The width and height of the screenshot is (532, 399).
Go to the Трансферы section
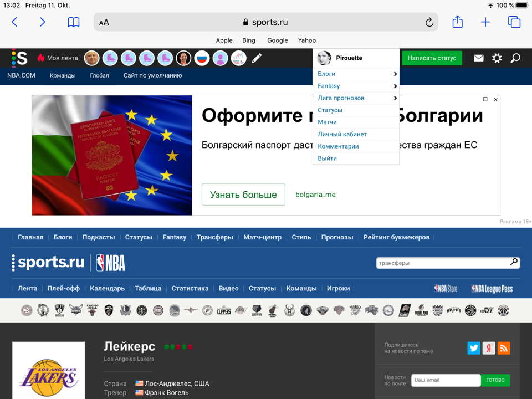tap(215, 237)
